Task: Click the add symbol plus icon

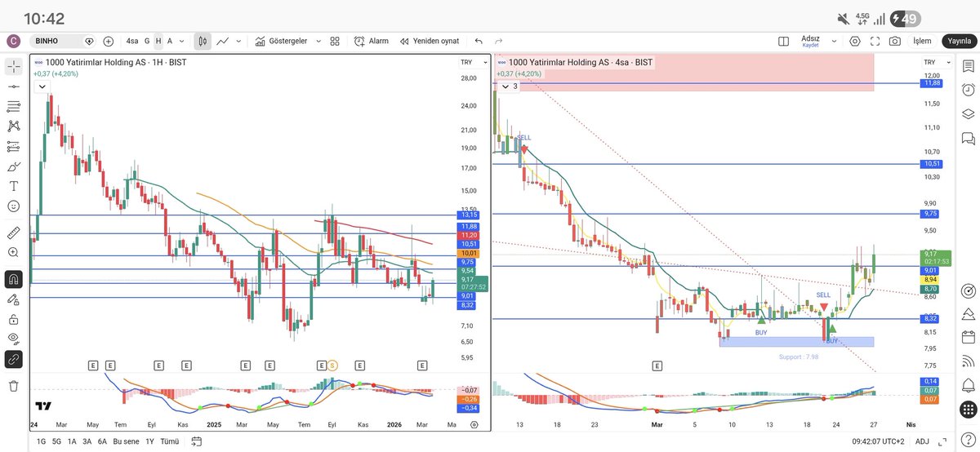Action: point(108,41)
